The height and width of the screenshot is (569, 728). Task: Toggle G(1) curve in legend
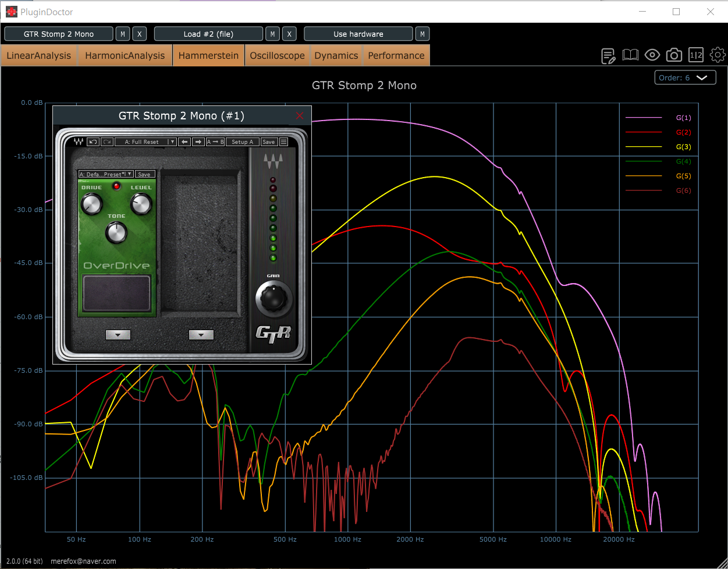[x=658, y=118]
